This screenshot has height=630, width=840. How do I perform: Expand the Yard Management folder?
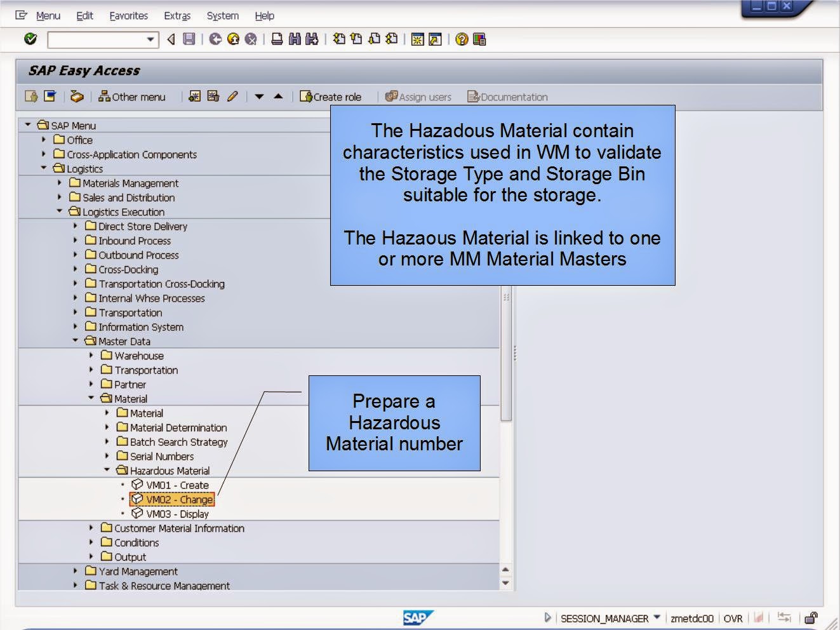[76, 571]
